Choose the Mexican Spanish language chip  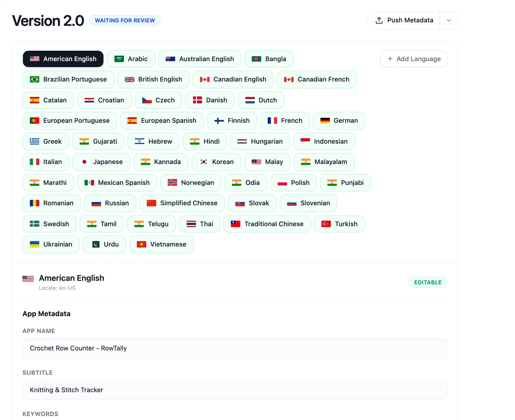(x=117, y=183)
